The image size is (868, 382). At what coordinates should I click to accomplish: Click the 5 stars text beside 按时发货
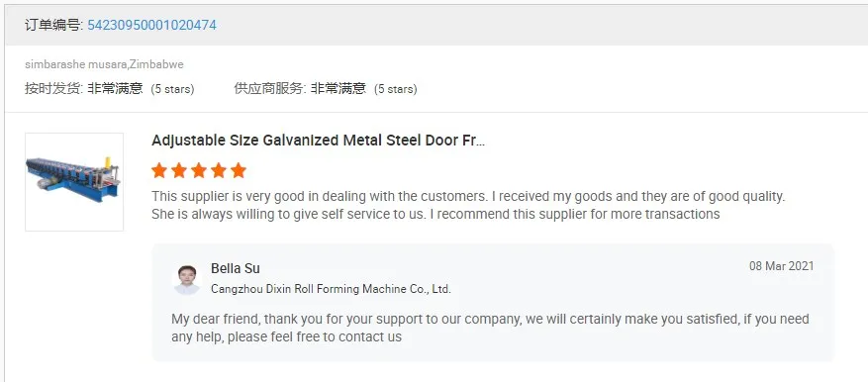coord(173,89)
